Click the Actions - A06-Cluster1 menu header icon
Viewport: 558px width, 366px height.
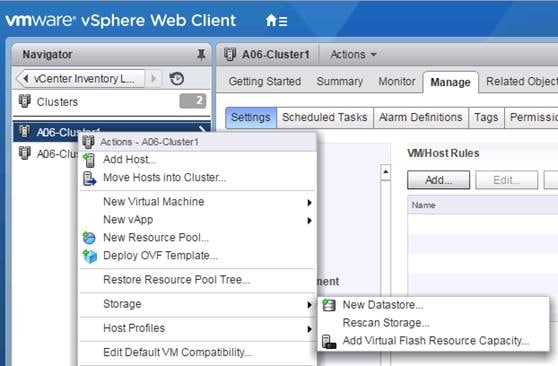point(88,142)
